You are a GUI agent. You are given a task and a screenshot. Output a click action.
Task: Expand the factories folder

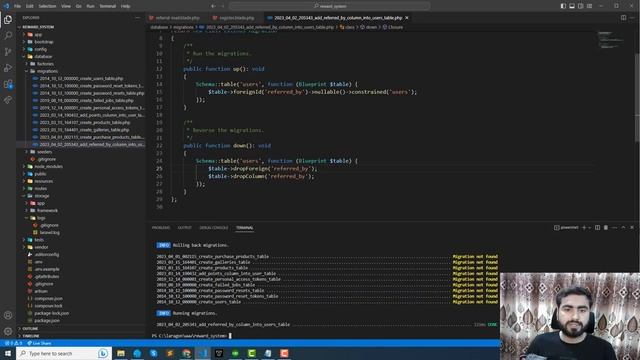click(x=45, y=64)
